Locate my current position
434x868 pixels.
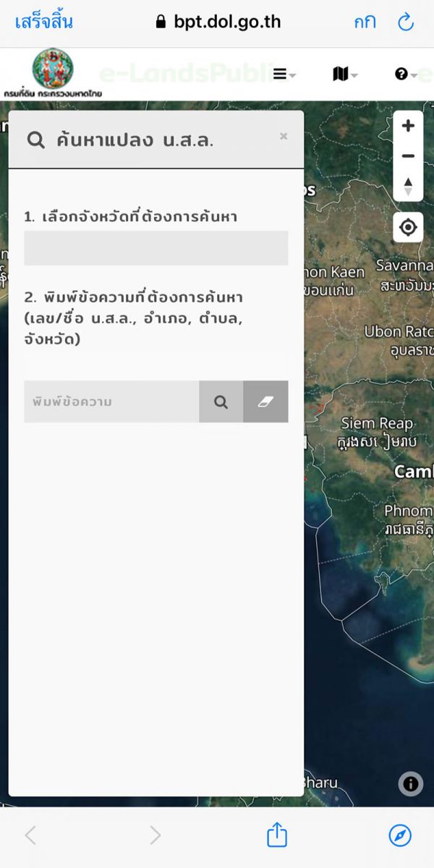tap(408, 228)
